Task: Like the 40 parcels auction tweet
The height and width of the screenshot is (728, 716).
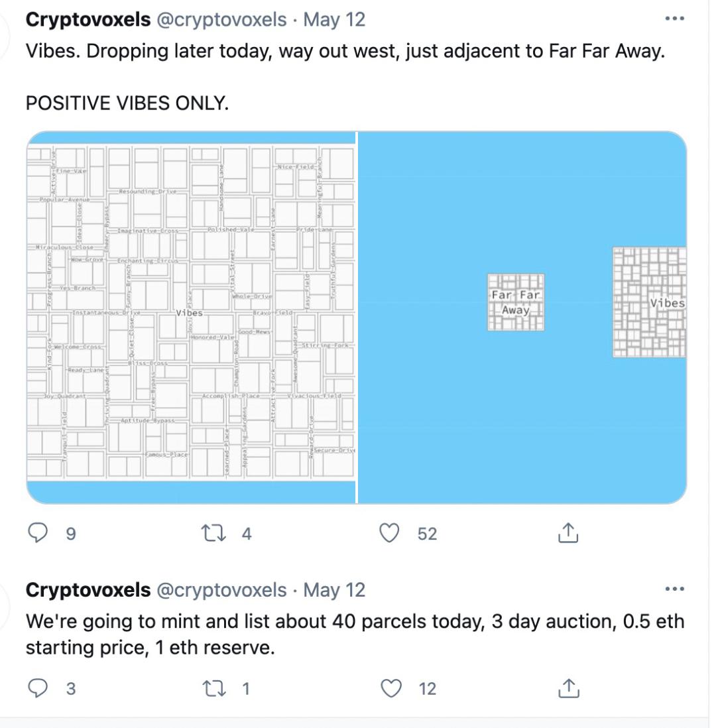Action: click(391, 688)
